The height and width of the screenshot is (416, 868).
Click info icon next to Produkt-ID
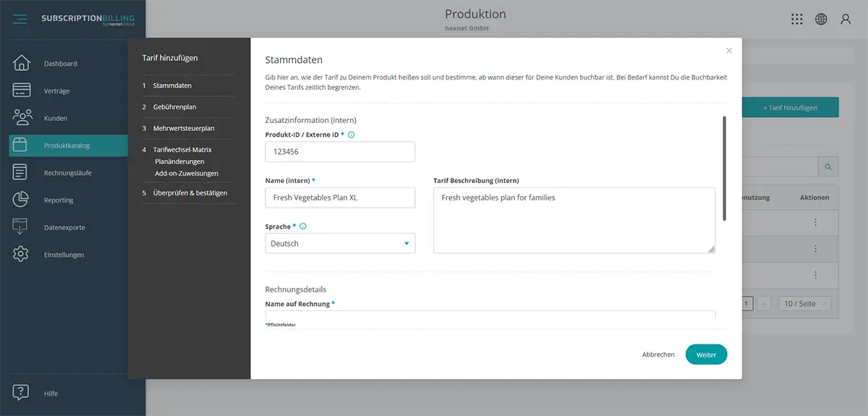point(352,135)
